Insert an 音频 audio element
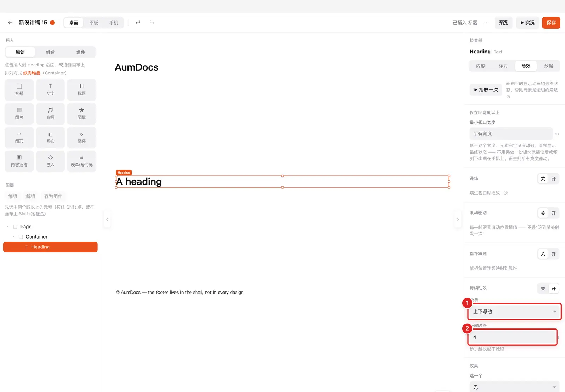 click(x=50, y=114)
